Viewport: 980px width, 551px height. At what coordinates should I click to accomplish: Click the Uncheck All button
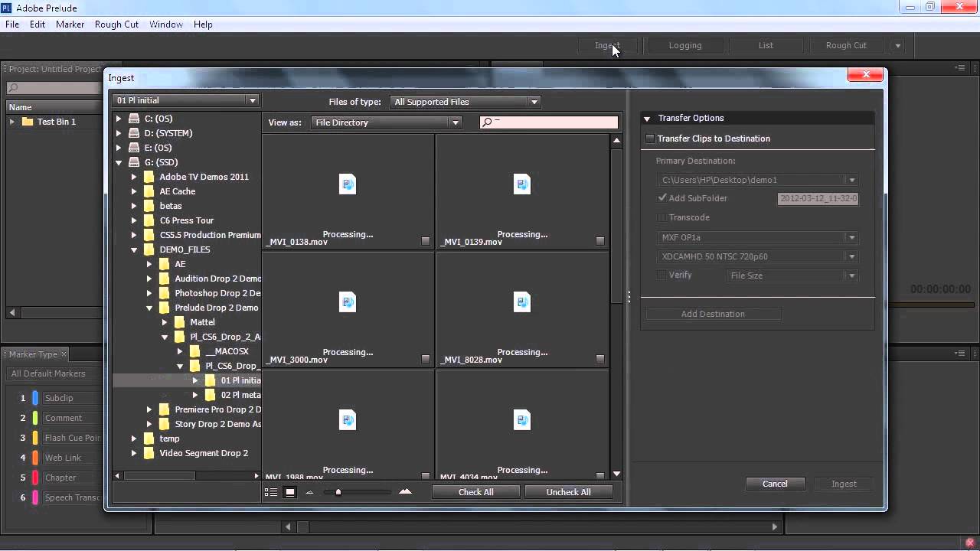tap(569, 492)
